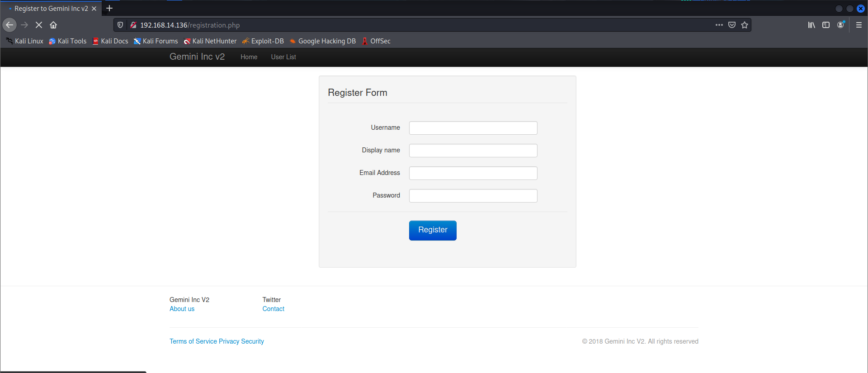Image resolution: width=868 pixels, height=373 pixels.
Task: Open the Firefox account icon
Action: [840, 25]
